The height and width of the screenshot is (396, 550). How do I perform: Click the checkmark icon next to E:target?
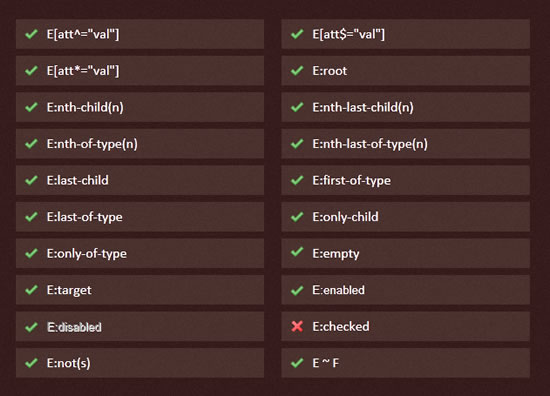32,290
